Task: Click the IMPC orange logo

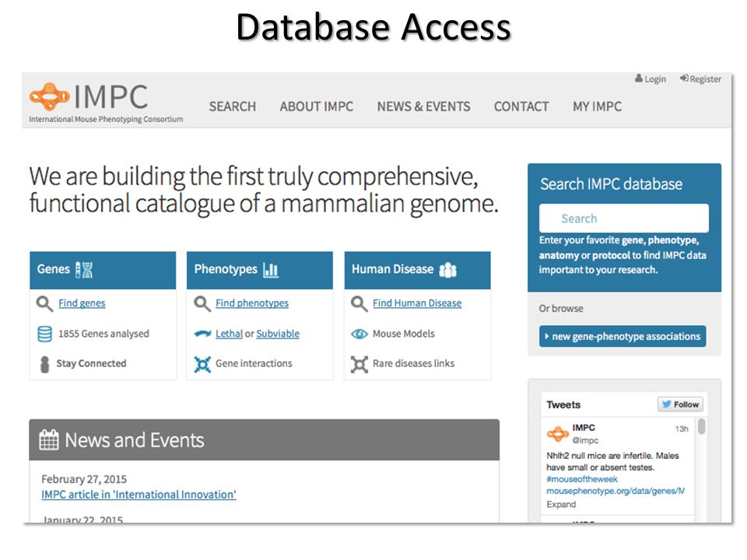Action: pyautogui.click(x=50, y=96)
